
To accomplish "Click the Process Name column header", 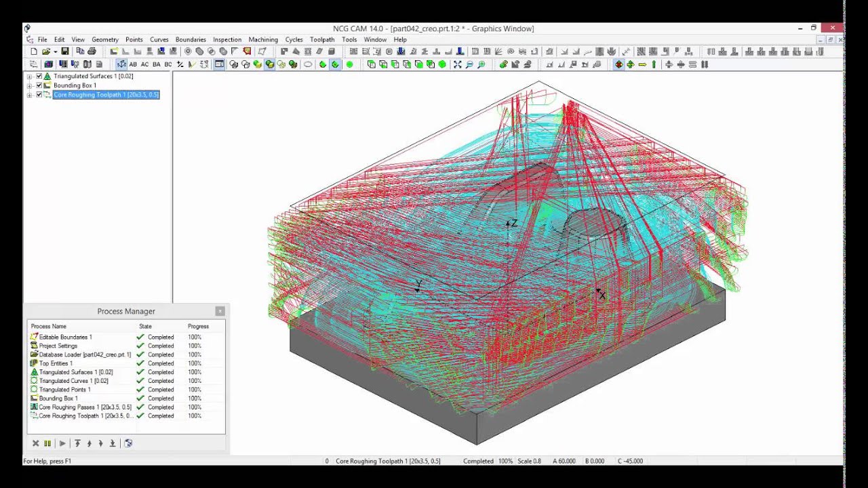I will pos(49,327).
